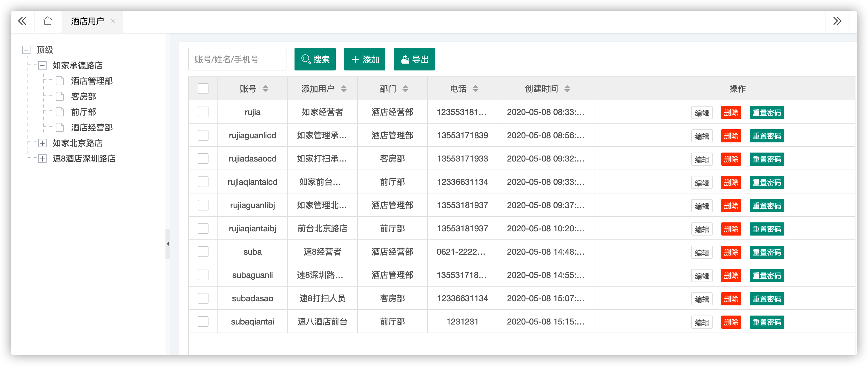Click the file icon beside 客房部
This screenshot has width=868, height=366.
click(60, 96)
